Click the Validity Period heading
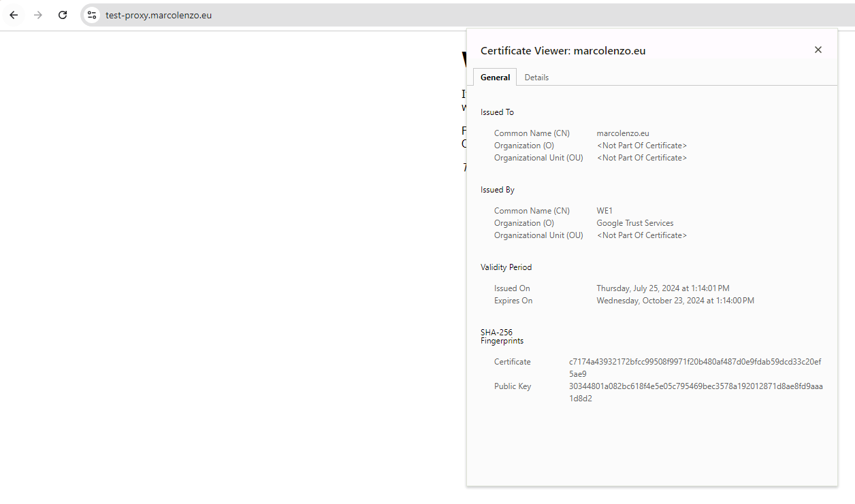This screenshot has width=855, height=504. tap(506, 267)
